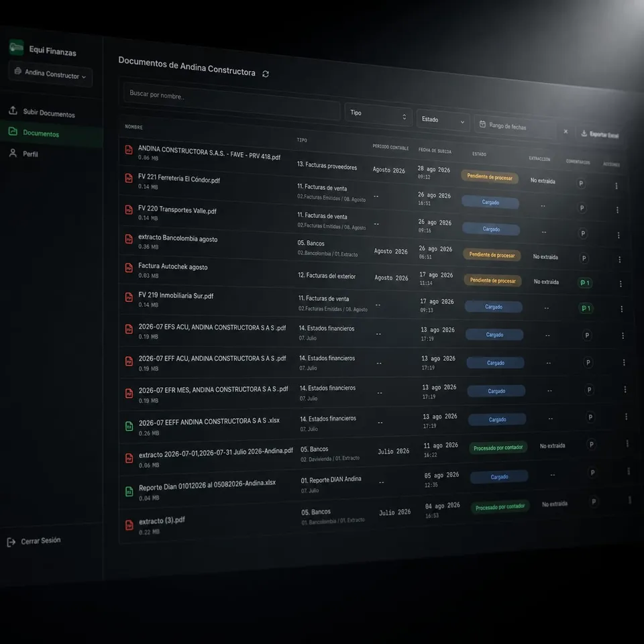The width and height of the screenshot is (644, 644).
Task: Open actions menu for FAVE - PRV 418.pdf
Action: [x=616, y=186]
